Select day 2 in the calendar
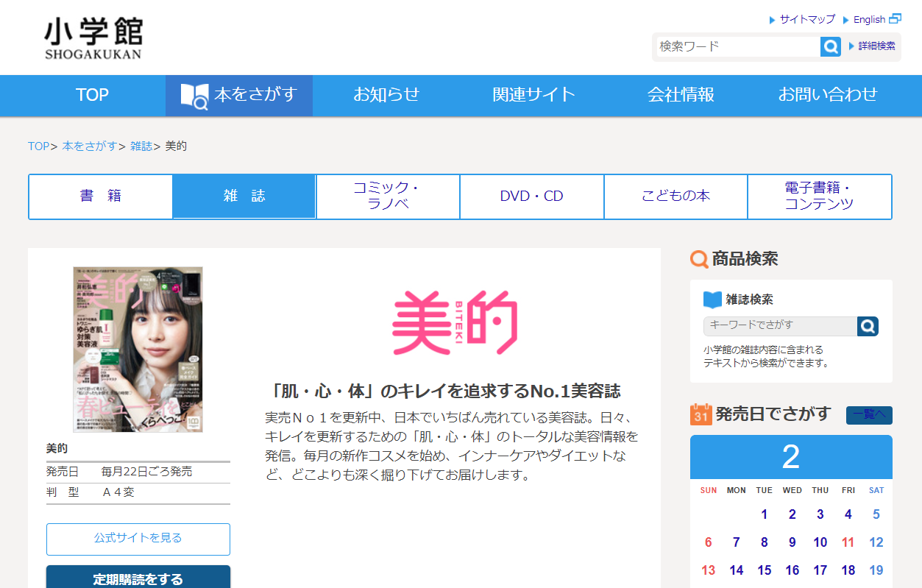 click(792, 514)
